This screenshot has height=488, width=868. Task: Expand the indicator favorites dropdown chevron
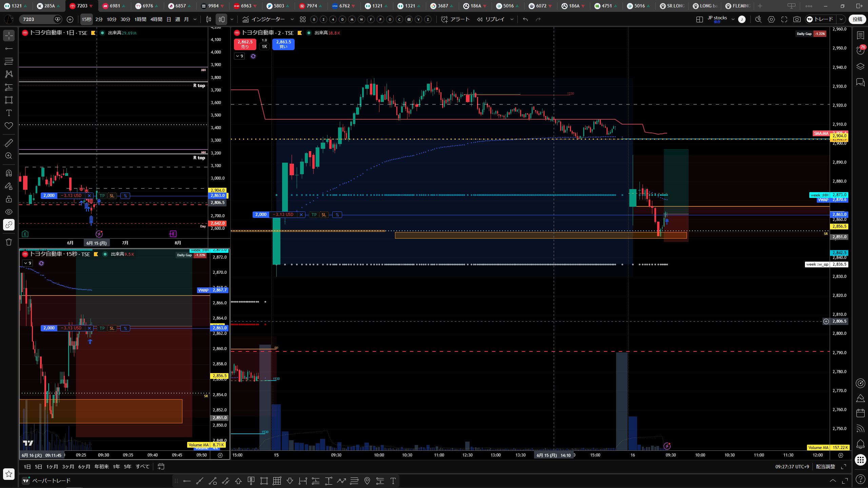coord(292,19)
